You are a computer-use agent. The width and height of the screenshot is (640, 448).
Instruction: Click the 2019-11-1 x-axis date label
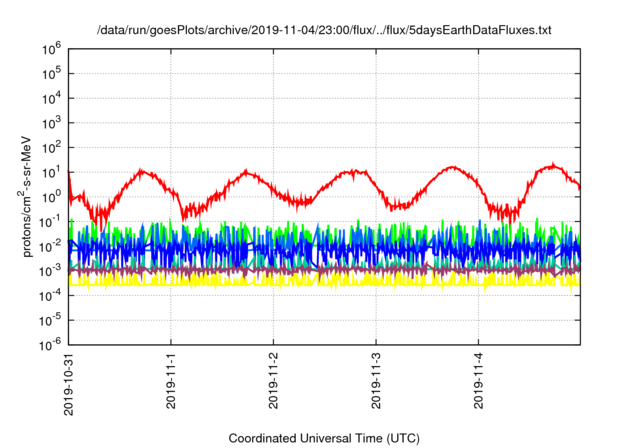click(x=171, y=380)
